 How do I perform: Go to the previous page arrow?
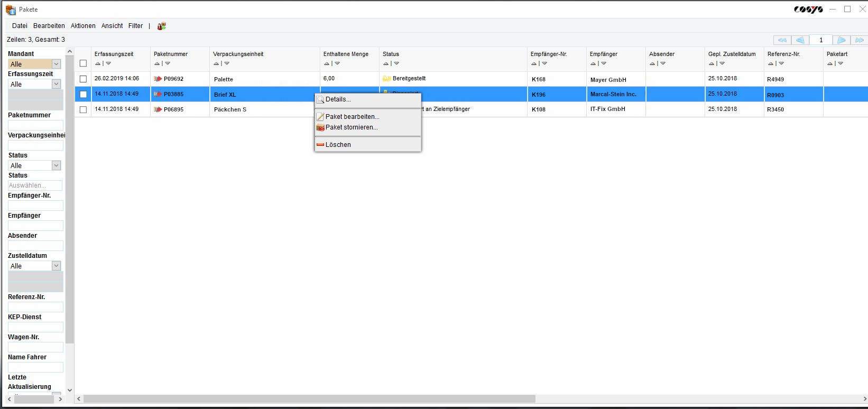(800, 40)
